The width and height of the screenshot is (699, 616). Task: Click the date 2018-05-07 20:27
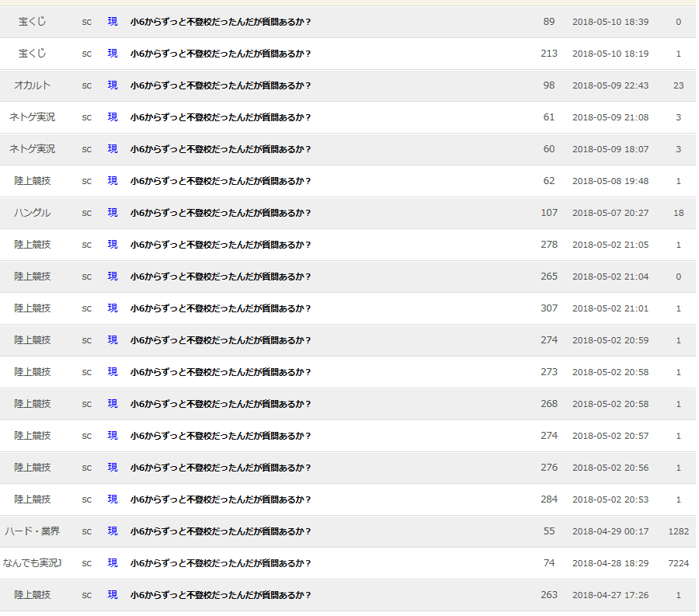click(610, 213)
